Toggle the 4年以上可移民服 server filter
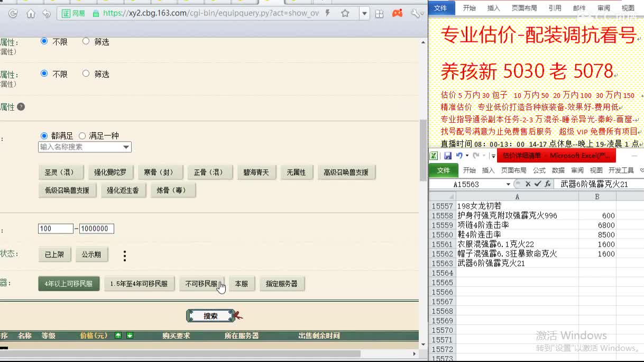Image resolution: width=644 pixels, height=362 pixels. [x=69, y=284]
